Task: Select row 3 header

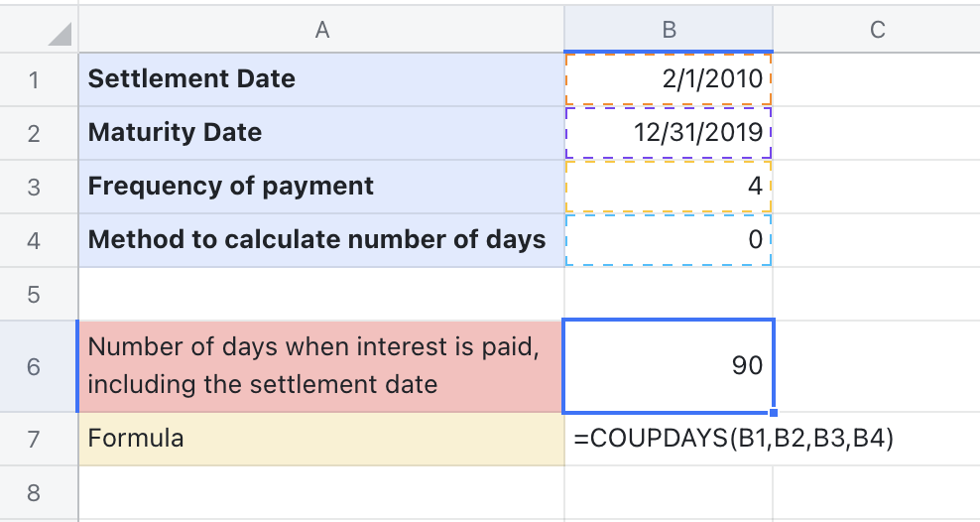Action: (x=35, y=186)
